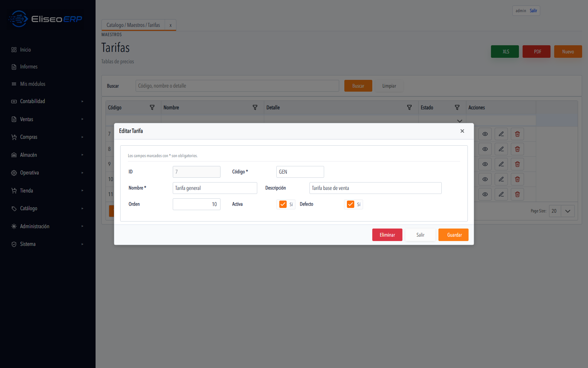Toggle the Activa checkbox
The height and width of the screenshot is (368, 588).
tap(283, 204)
